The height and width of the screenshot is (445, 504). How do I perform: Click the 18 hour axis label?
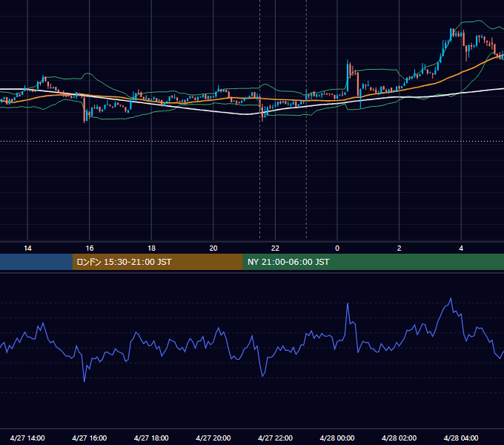tap(151, 248)
